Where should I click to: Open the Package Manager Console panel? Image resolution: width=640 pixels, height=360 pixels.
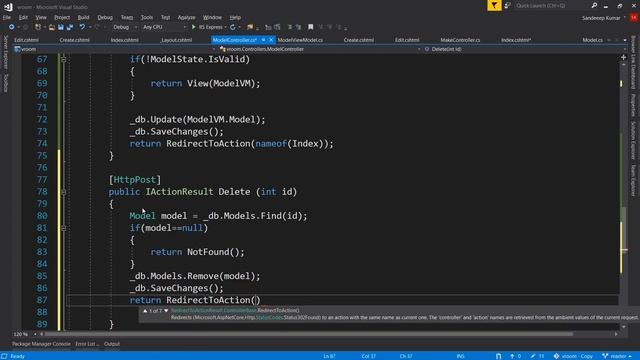click(x=41, y=344)
